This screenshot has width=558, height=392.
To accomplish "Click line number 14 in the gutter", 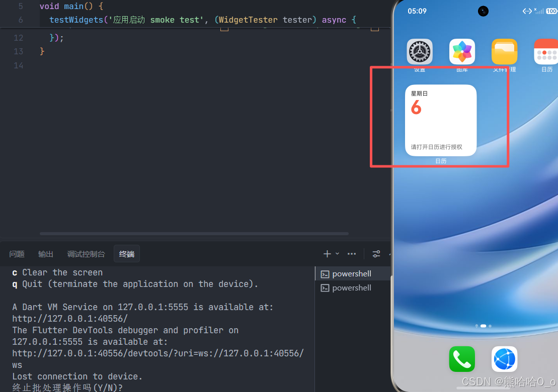I will pyautogui.click(x=19, y=65).
